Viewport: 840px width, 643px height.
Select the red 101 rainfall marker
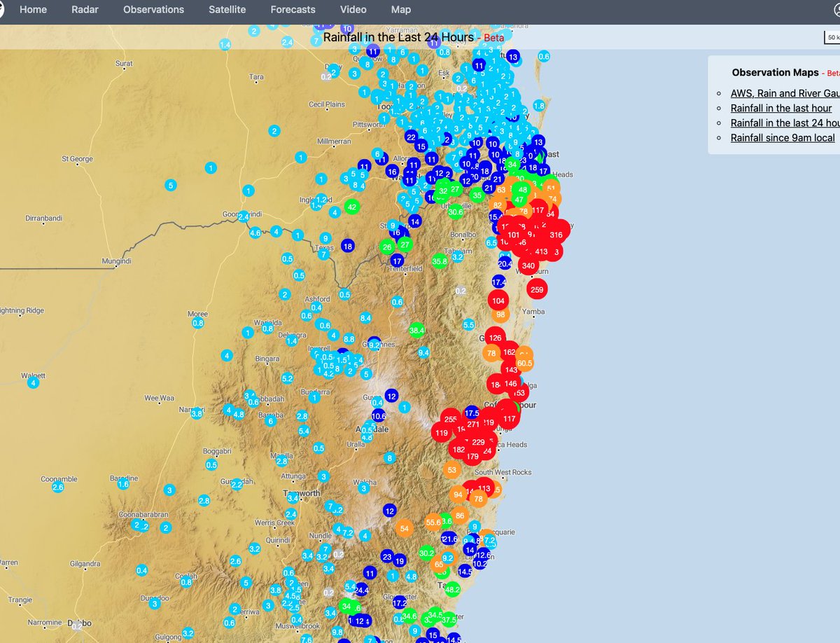click(x=514, y=235)
